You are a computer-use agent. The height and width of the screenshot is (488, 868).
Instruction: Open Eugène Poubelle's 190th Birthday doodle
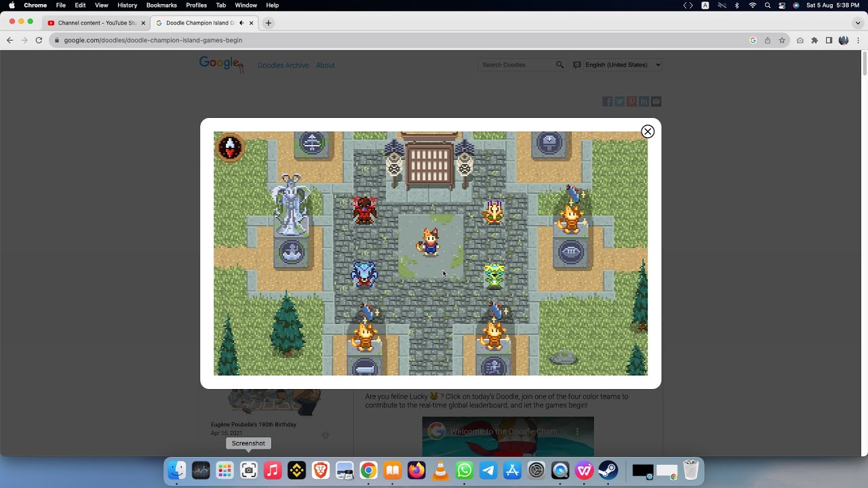(253, 424)
